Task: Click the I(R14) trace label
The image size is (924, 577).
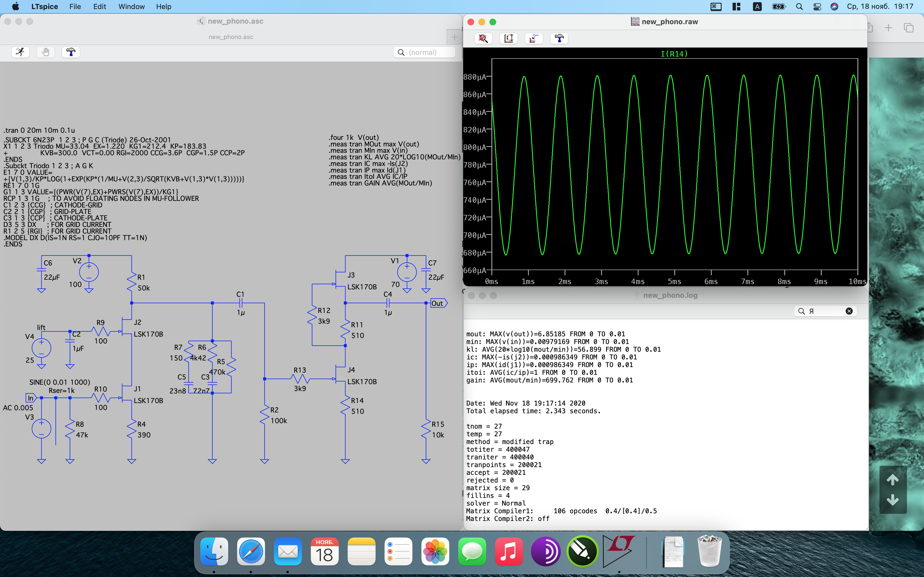Action: click(x=674, y=54)
